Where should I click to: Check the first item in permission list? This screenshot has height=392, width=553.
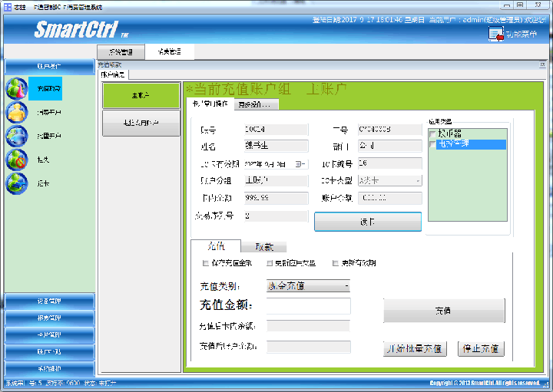tap(432, 133)
